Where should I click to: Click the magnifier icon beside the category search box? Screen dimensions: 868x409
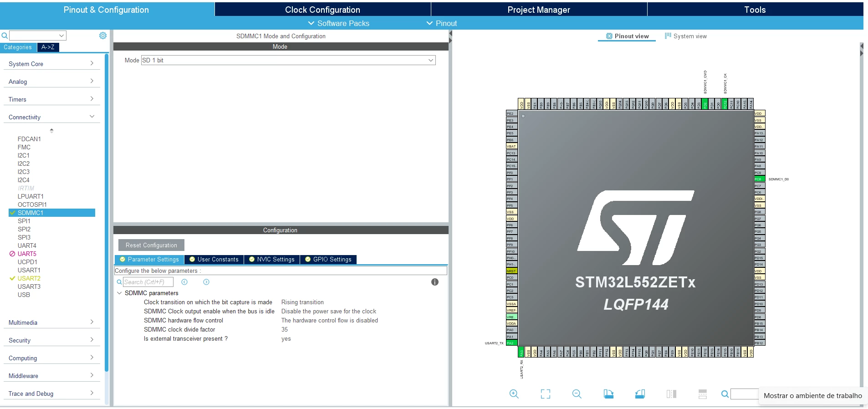5,36
